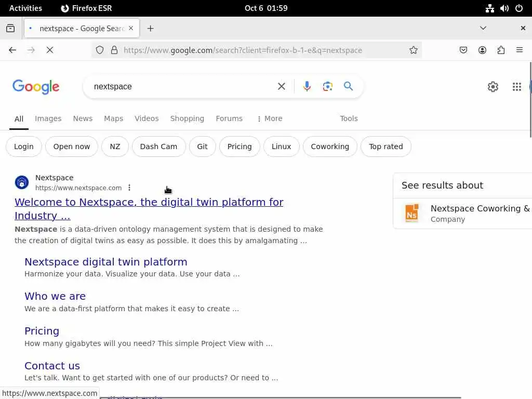Screen dimensions: 532x399
Task: Apply the Pricing filter chip
Action: click(240, 147)
